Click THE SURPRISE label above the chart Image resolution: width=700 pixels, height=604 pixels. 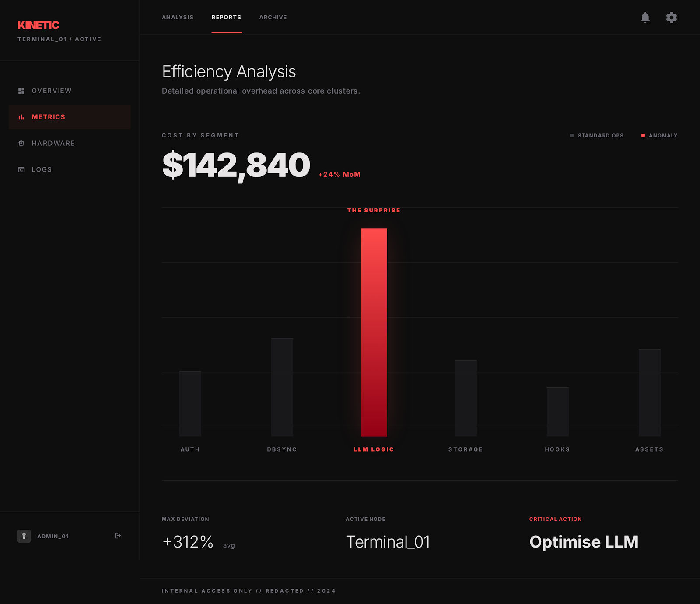pyautogui.click(x=374, y=210)
